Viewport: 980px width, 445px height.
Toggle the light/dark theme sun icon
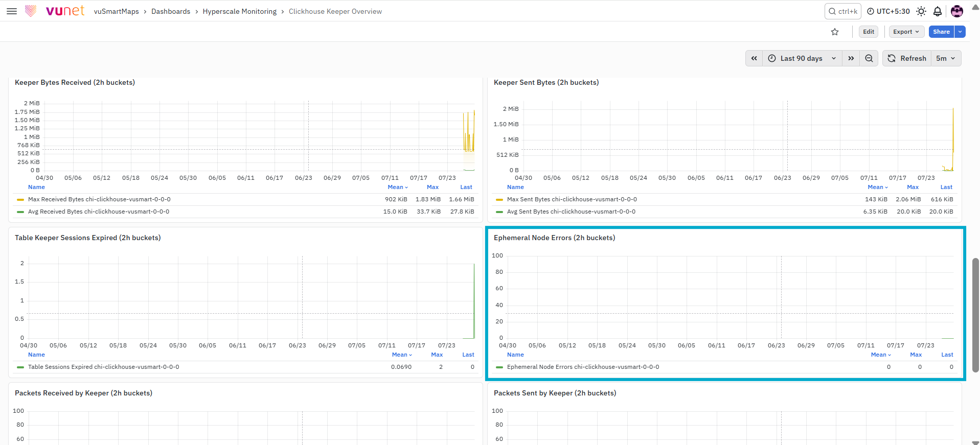click(921, 11)
